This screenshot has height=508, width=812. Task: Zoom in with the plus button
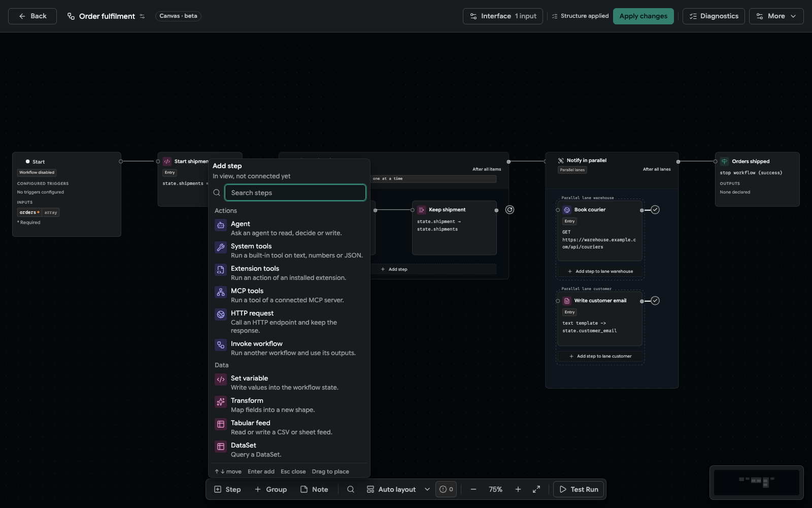(x=518, y=489)
